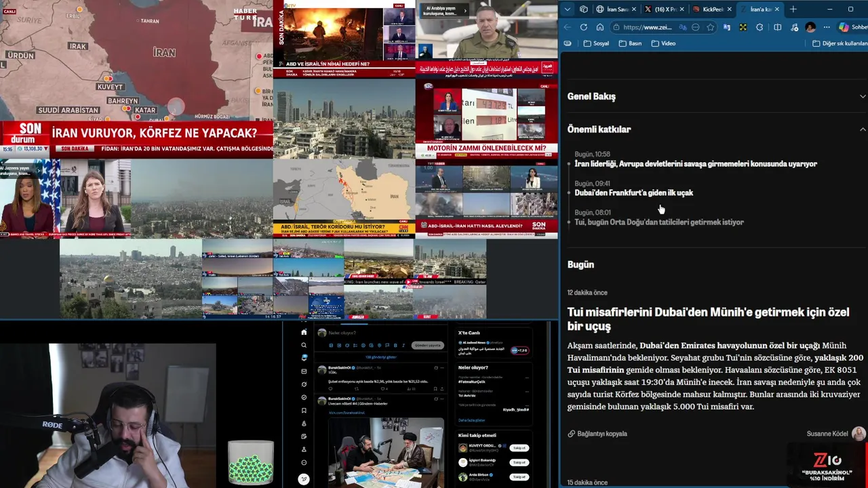Go back in browser

pos(567,27)
